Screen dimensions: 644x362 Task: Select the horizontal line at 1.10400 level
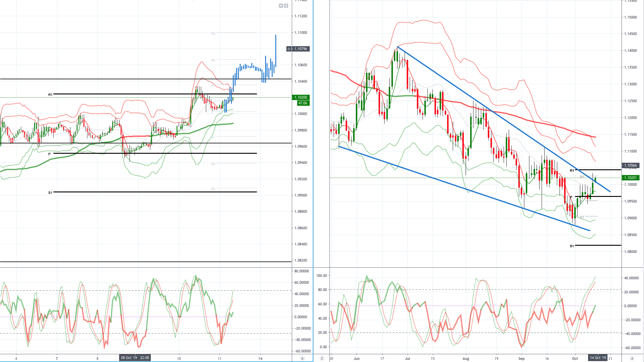[x=146, y=79]
